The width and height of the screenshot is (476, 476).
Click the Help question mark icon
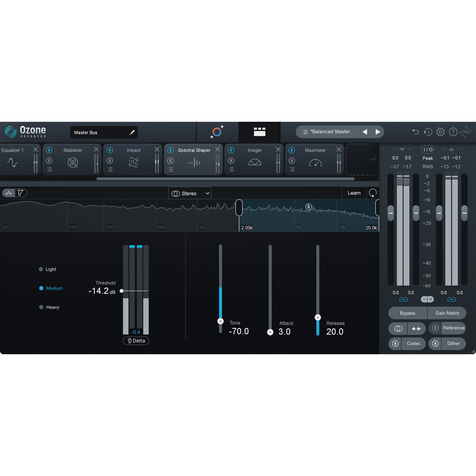[453, 132]
